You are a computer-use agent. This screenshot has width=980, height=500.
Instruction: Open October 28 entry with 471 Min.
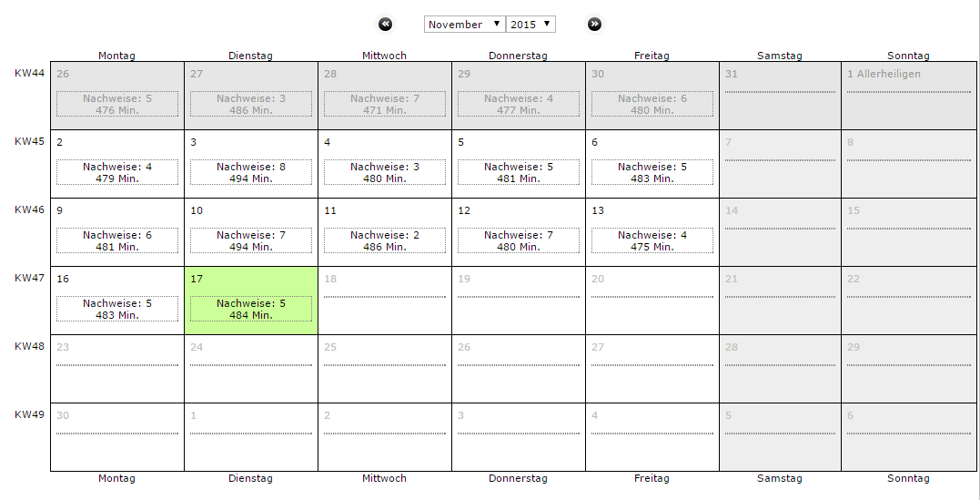[x=384, y=105]
